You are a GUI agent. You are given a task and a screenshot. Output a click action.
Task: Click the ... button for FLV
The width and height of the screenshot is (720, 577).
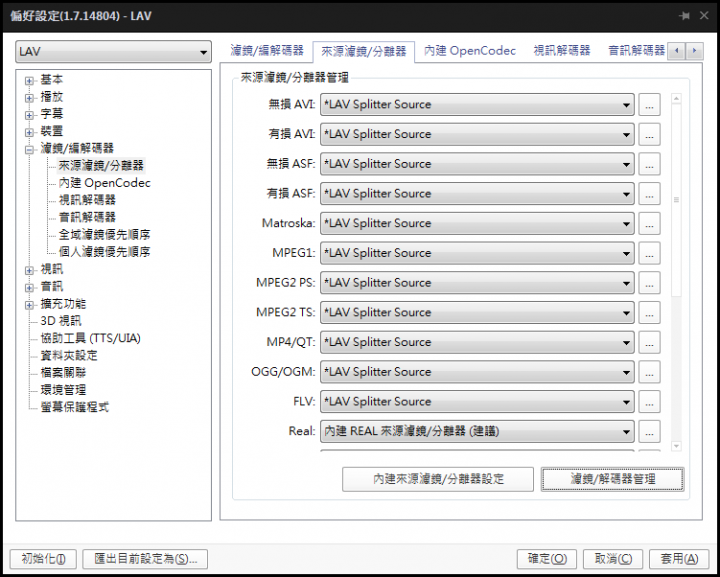(x=649, y=402)
